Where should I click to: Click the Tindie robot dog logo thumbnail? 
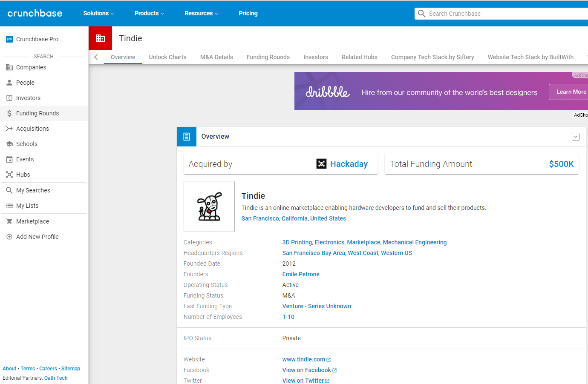click(209, 206)
